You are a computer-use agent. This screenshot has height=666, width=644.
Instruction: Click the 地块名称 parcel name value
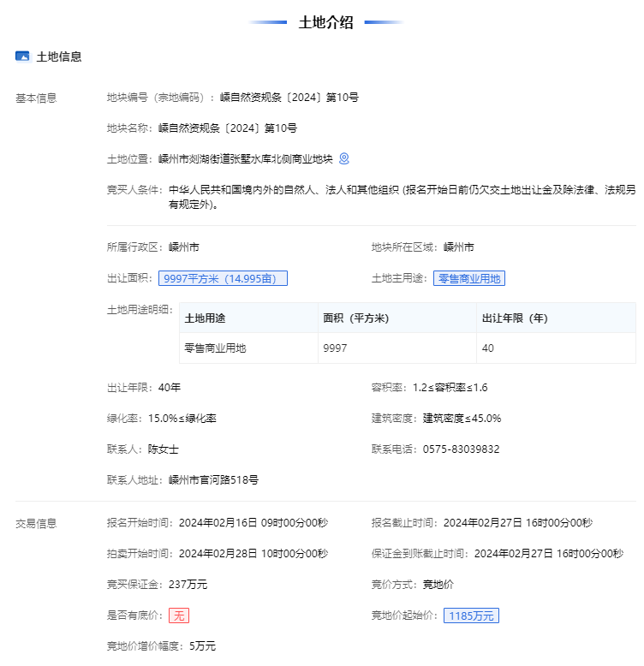click(x=228, y=128)
